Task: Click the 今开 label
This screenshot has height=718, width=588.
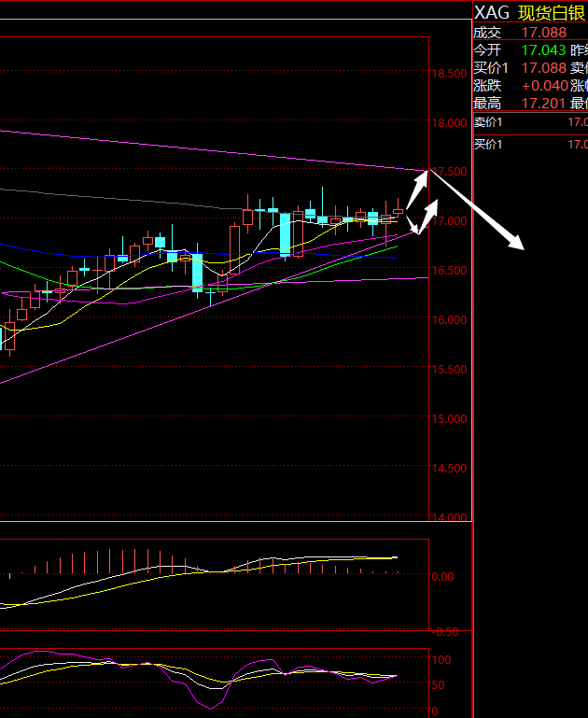Action: click(x=487, y=49)
